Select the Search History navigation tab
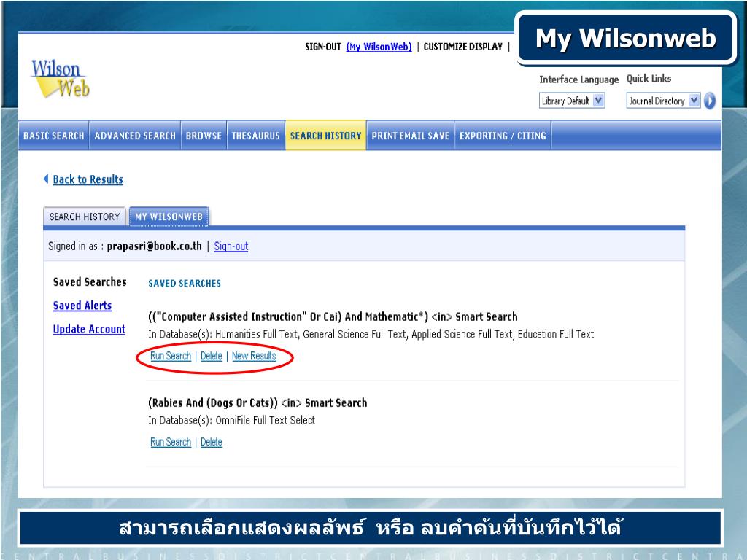 (326, 136)
